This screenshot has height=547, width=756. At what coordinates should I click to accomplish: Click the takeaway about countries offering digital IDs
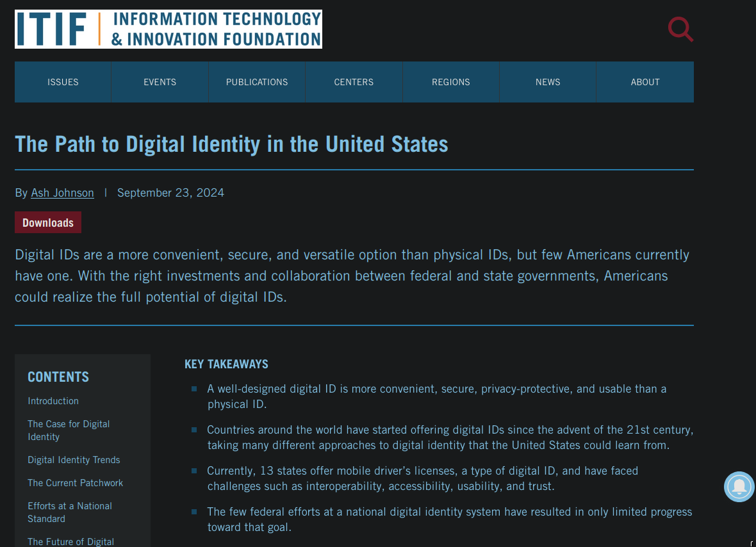450,437
